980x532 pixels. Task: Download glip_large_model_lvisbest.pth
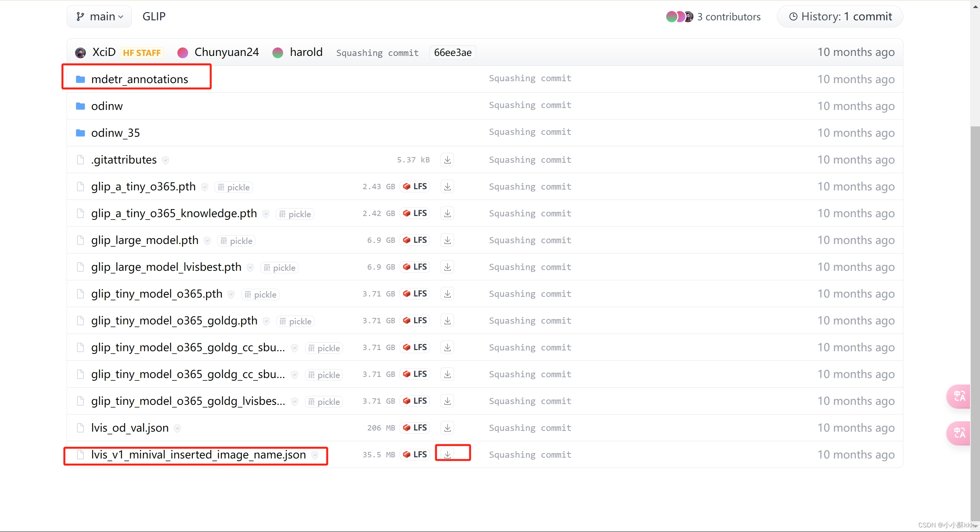tap(447, 267)
